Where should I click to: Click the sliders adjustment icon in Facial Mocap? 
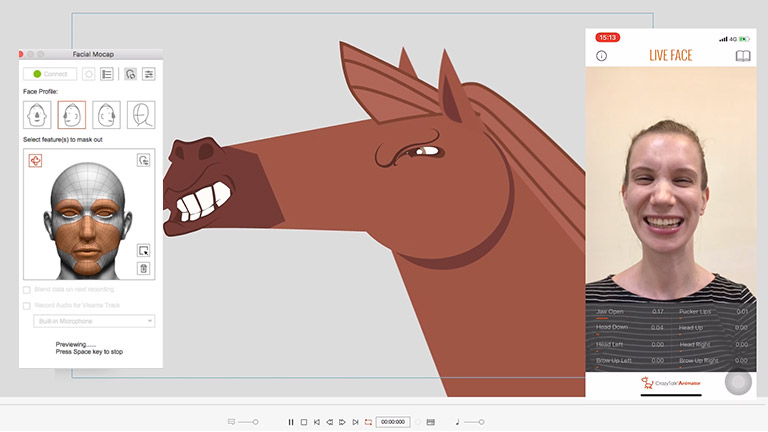pos(148,74)
